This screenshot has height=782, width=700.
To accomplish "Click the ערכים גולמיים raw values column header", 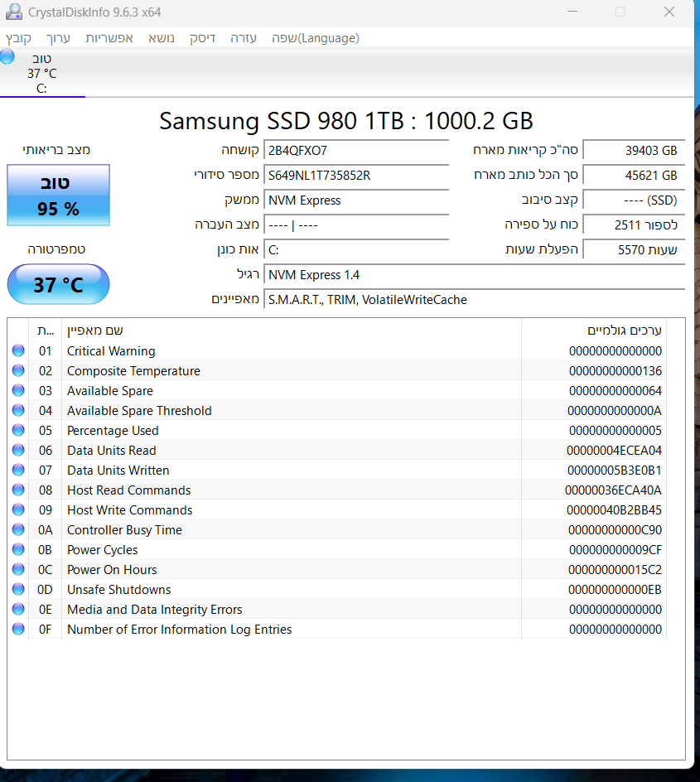I will point(594,331).
